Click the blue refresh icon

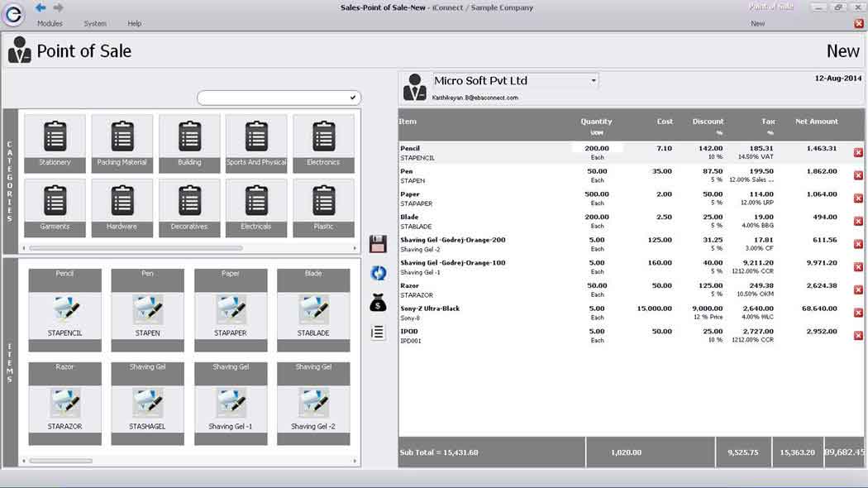pyautogui.click(x=378, y=273)
